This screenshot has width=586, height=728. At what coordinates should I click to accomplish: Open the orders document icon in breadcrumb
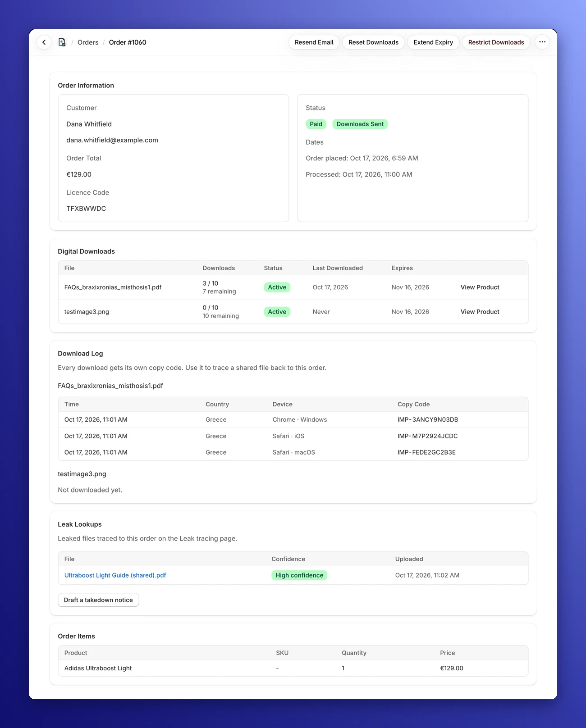coord(62,42)
